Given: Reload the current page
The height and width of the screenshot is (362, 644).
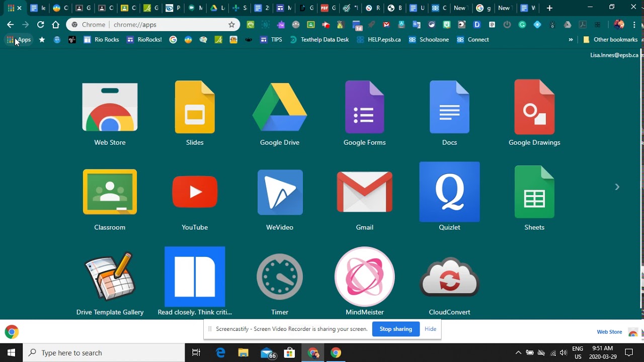Looking at the screenshot, I should (40, 25).
